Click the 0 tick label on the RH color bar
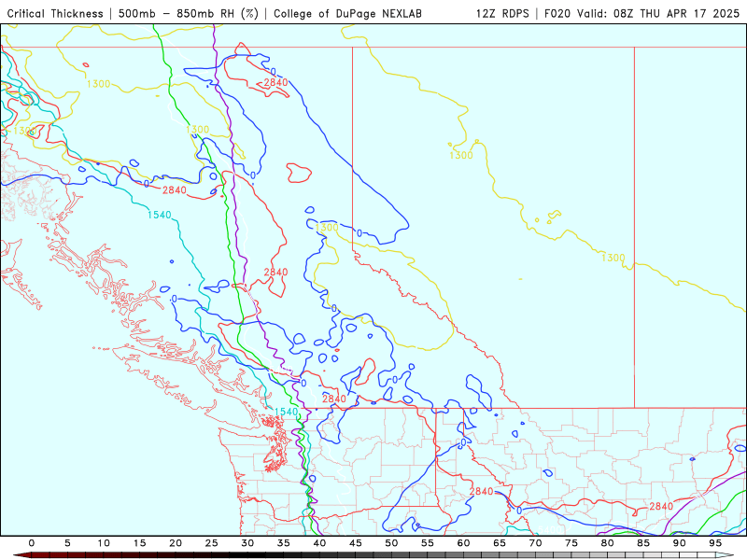Screen dimensions: 747x560 (32, 543)
